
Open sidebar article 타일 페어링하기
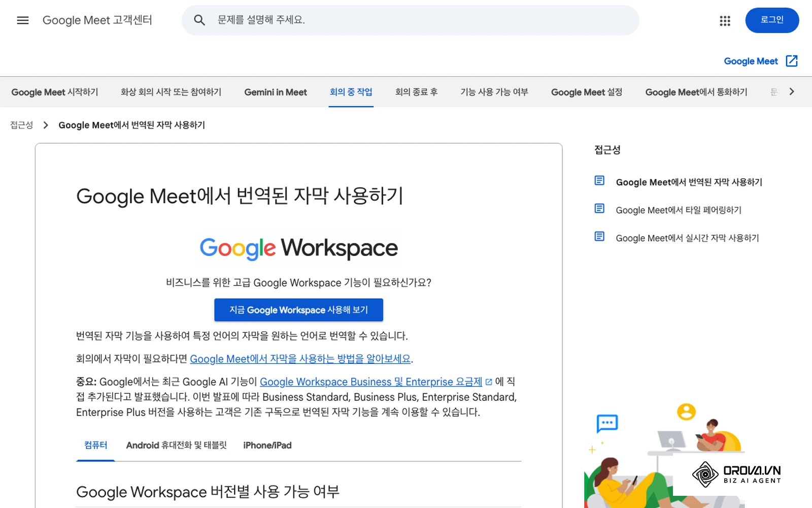point(679,210)
